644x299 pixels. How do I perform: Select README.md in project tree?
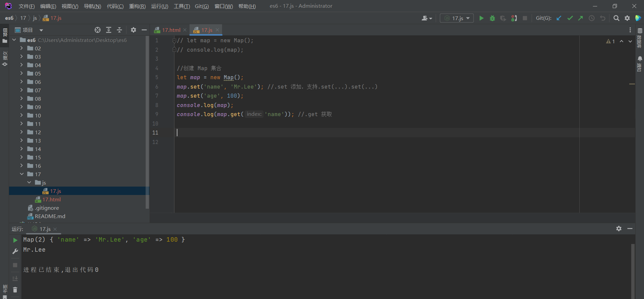[x=50, y=216]
